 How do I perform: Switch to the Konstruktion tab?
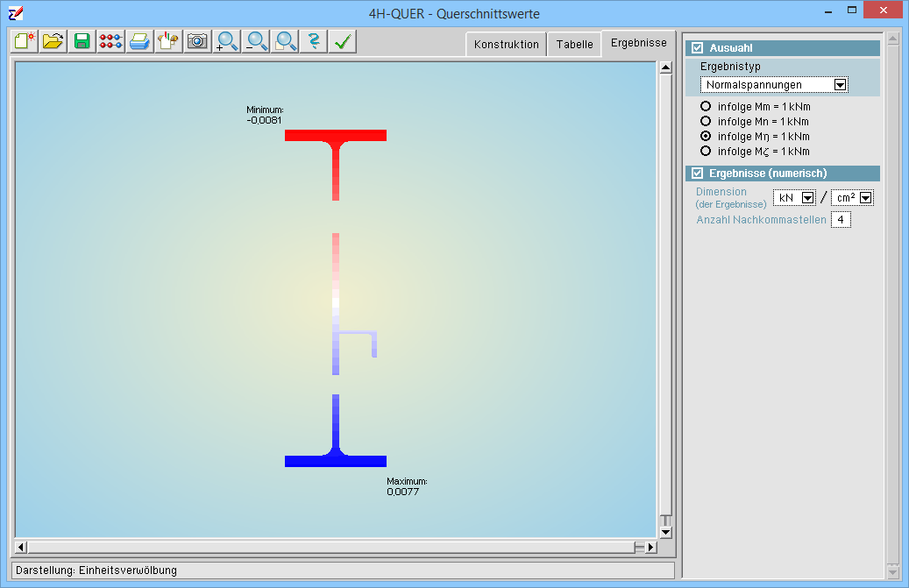click(x=506, y=45)
